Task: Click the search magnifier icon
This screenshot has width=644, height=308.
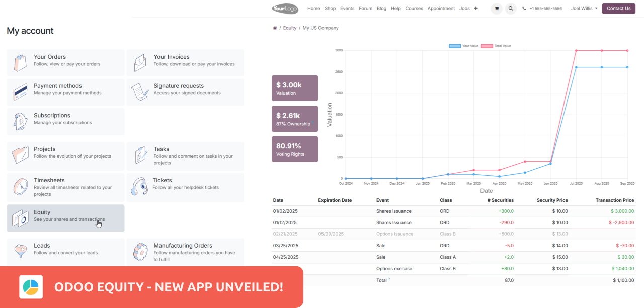Action: click(511, 9)
